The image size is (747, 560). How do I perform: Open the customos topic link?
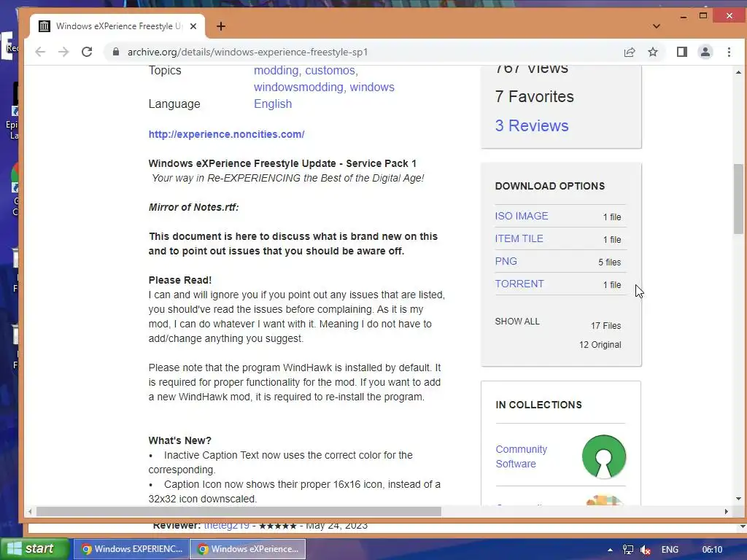pyautogui.click(x=330, y=71)
